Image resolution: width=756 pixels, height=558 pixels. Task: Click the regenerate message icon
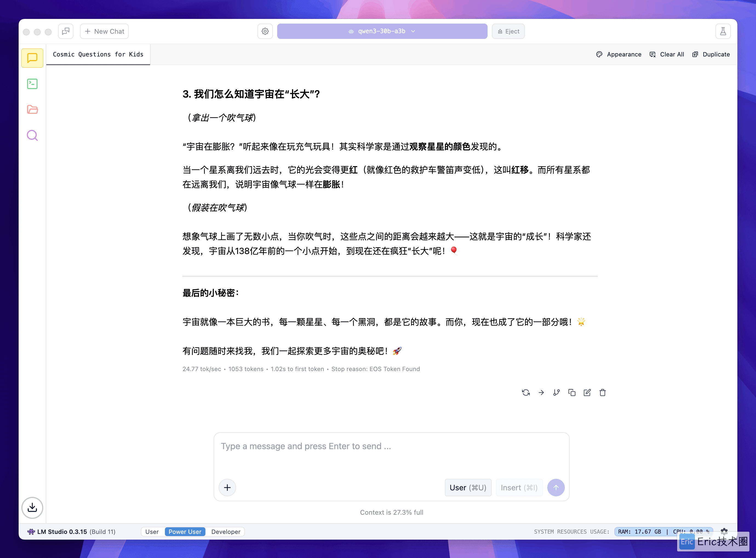pos(526,392)
